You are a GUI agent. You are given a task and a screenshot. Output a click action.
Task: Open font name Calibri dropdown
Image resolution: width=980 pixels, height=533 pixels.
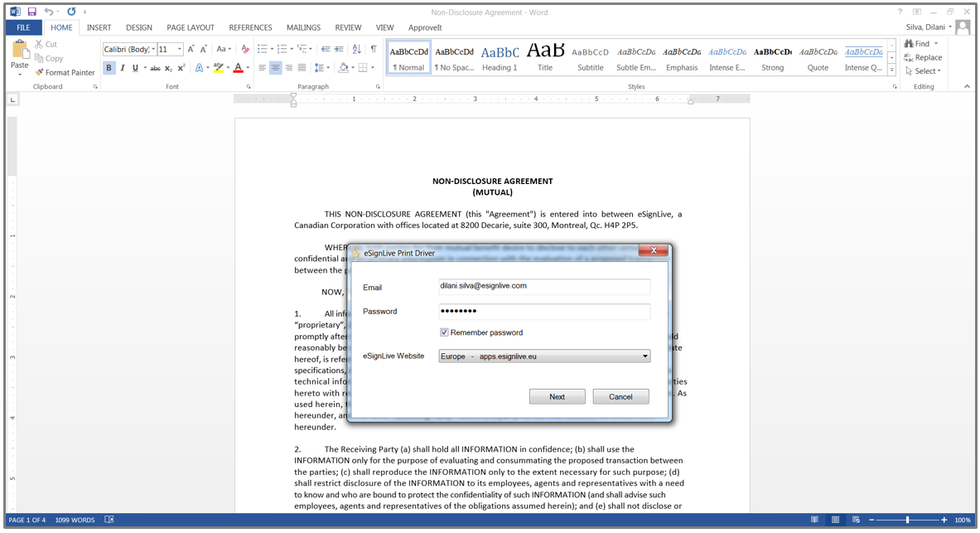pyautogui.click(x=153, y=50)
